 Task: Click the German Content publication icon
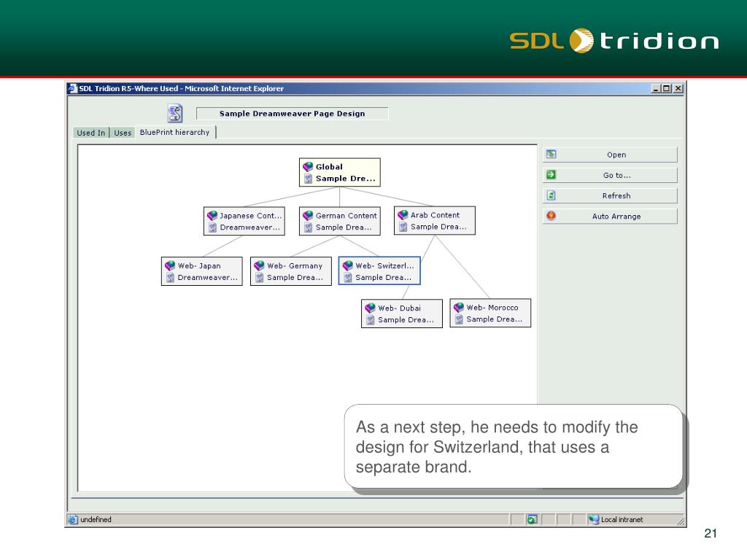308,215
